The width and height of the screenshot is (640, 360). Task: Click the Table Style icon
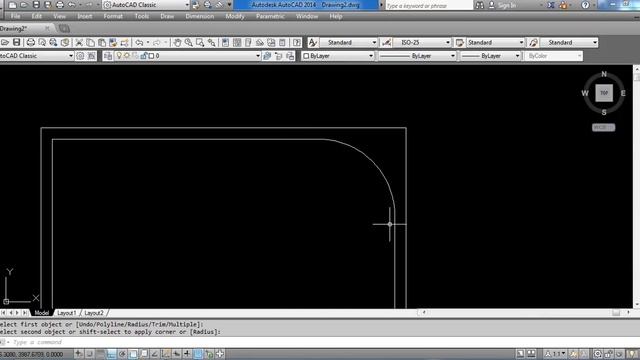460,42
